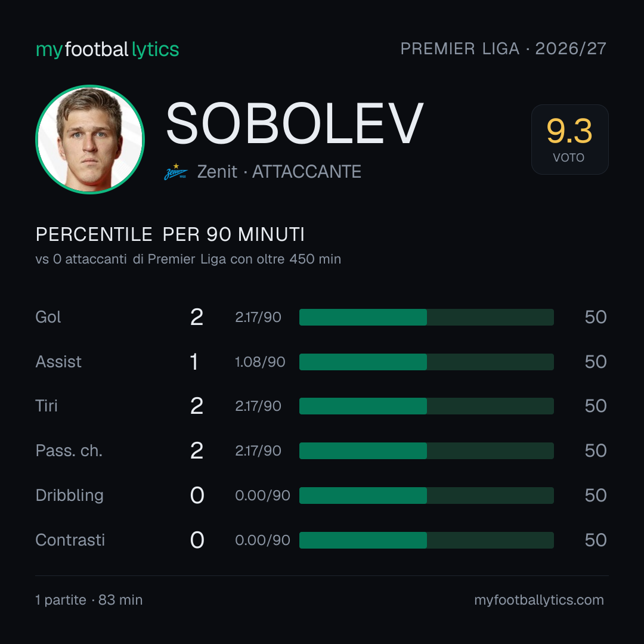Click the myfootballytics logo
The width and height of the screenshot is (644, 644).
coord(107,49)
